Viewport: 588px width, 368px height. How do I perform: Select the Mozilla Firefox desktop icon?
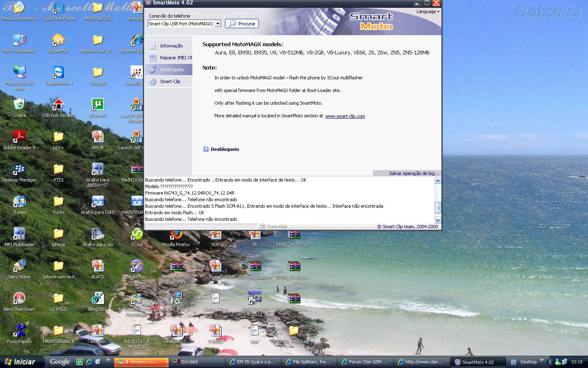pyautogui.click(x=176, y=238)
